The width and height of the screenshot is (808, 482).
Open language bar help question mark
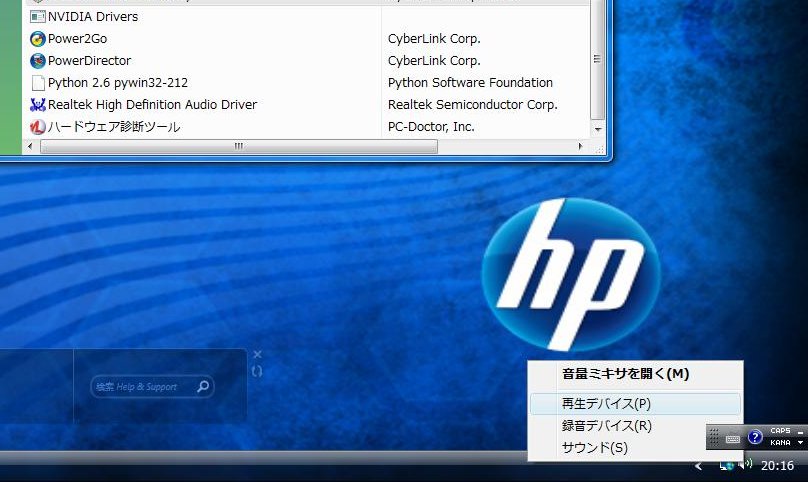coord(755,437)
